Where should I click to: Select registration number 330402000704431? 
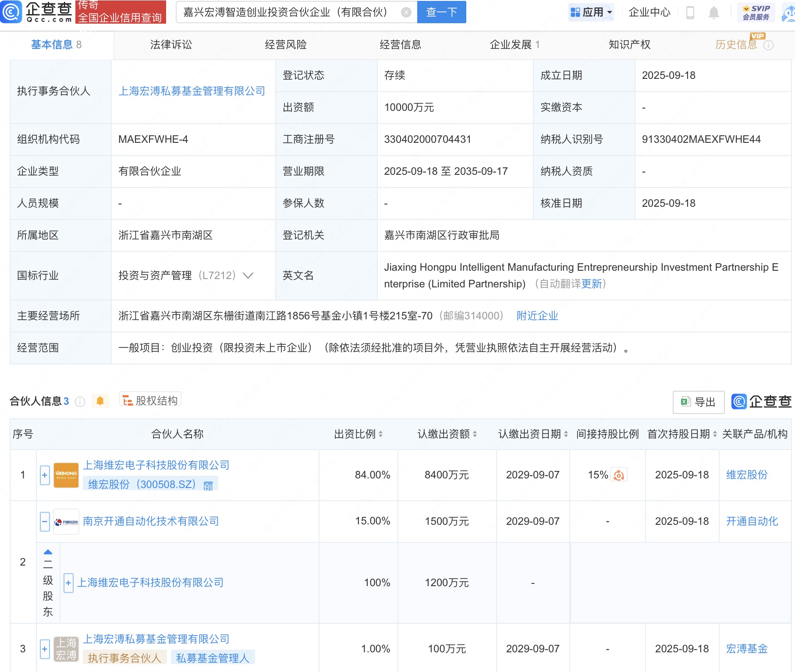click(428, 139)
